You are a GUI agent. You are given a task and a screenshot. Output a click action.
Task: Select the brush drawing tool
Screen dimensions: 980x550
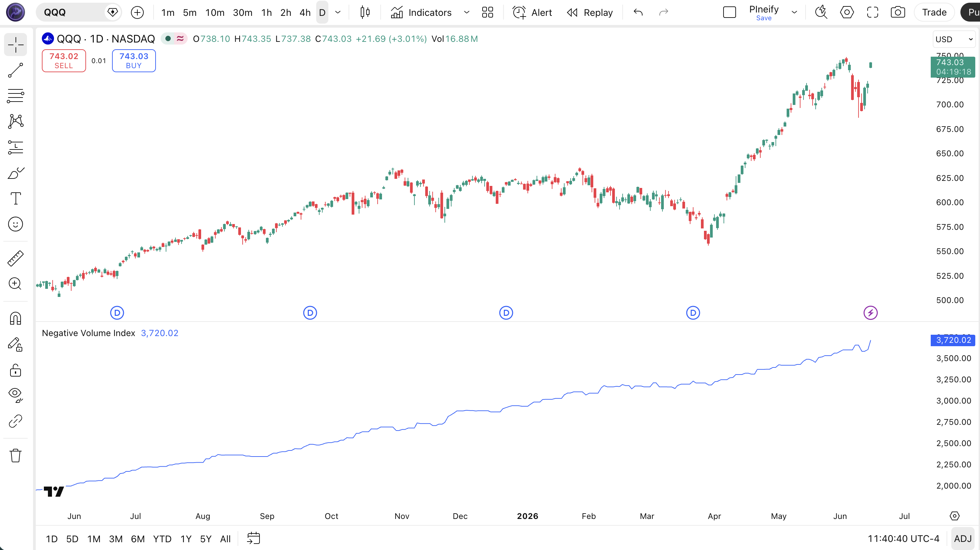[x=16, y=173]
